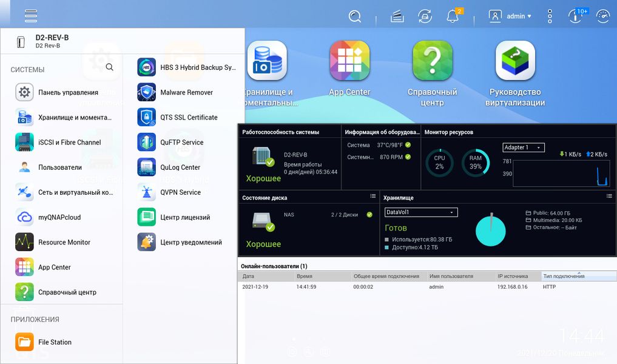Screen dimensions: 617x364
Task: Click the D2-REV-B device header
Action: (123, 41)
